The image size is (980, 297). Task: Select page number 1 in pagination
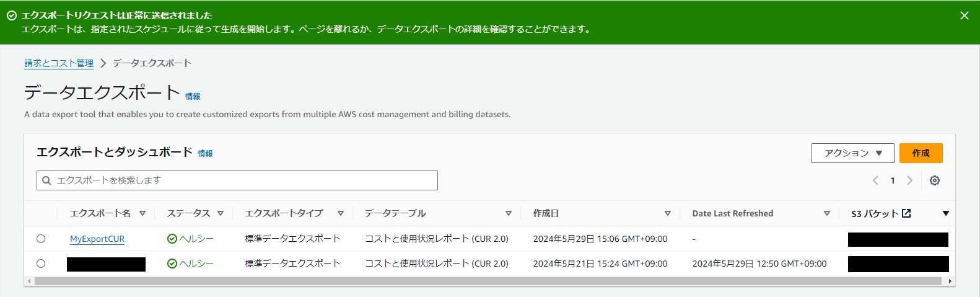893,180
